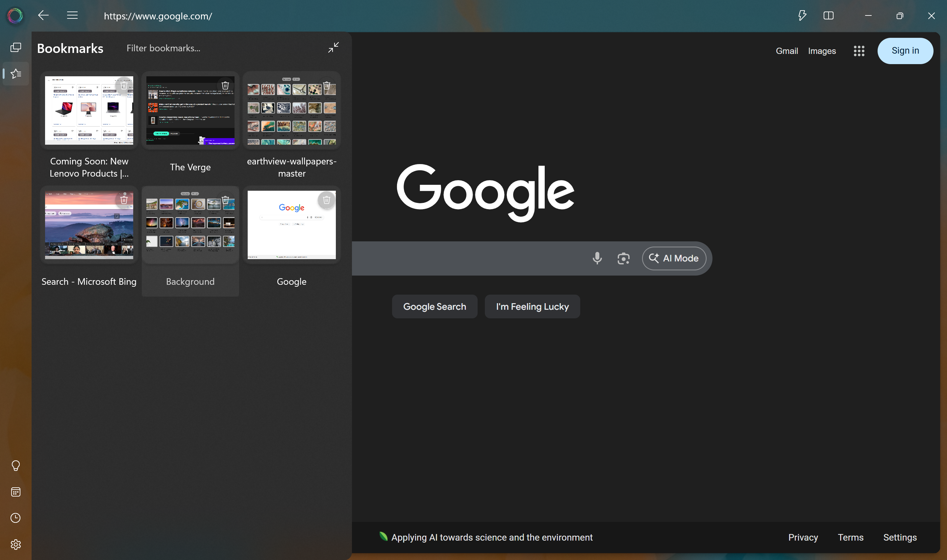Click the "Google" bookmark title text
947x560 pixels.
coord(291,281)
